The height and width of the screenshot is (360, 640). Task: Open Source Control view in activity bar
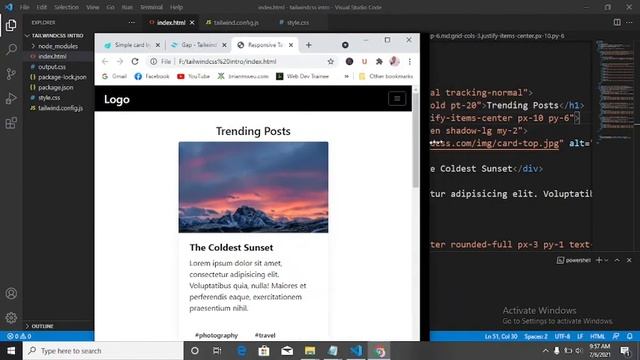pos(11,74)
